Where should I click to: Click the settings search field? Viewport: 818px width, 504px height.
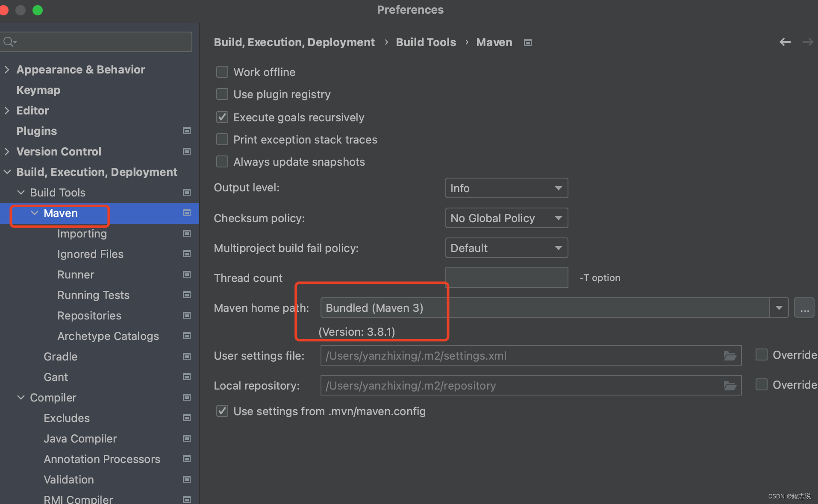[96, 42]
